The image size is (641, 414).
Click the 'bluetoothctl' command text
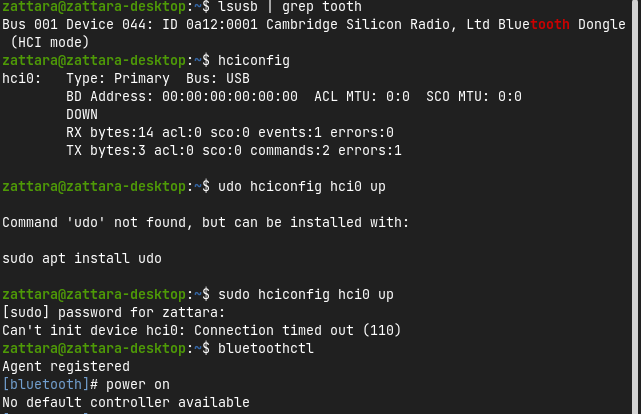click(266, 349)
